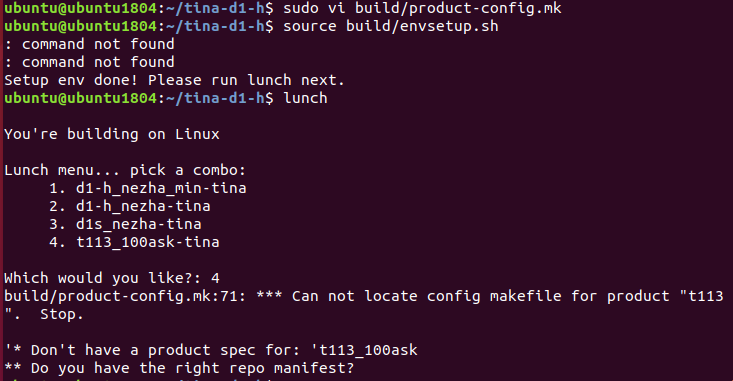733x381 pixels.
Task: Select menu entry 3 d1s_nezha-tina
Action: click(125, 224)
